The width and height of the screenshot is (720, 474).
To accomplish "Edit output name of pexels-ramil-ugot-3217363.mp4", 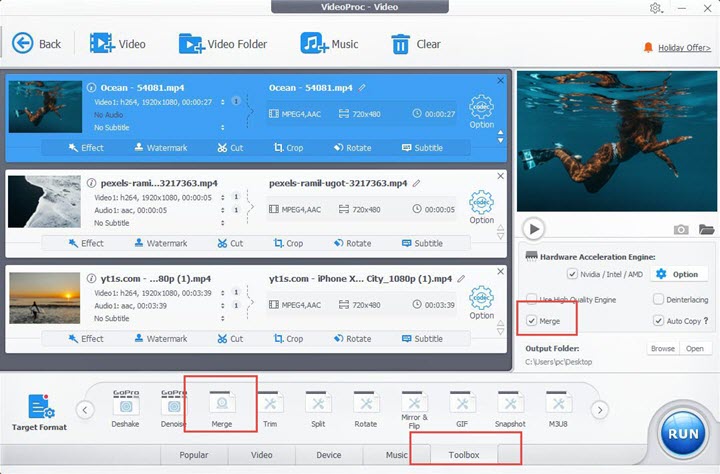I will click(416, 183).
